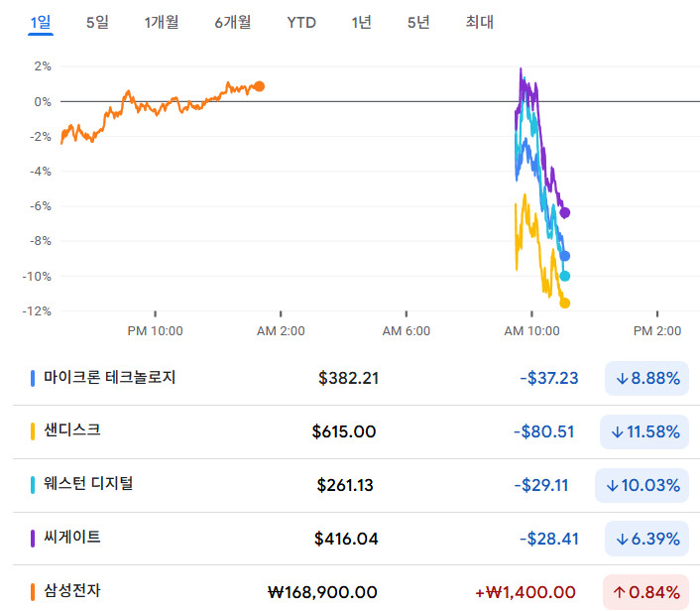Click the +₩1,400.00 change amount
Screen dimensions: 700x611
[x=525, y=592]
